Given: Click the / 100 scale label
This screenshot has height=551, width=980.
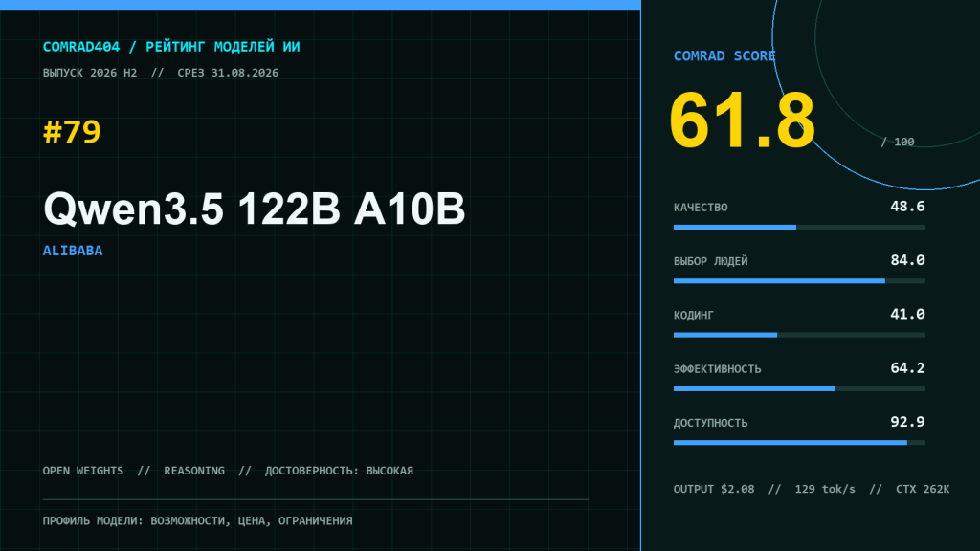Looking at the screenshot, I should pos(898,142).
